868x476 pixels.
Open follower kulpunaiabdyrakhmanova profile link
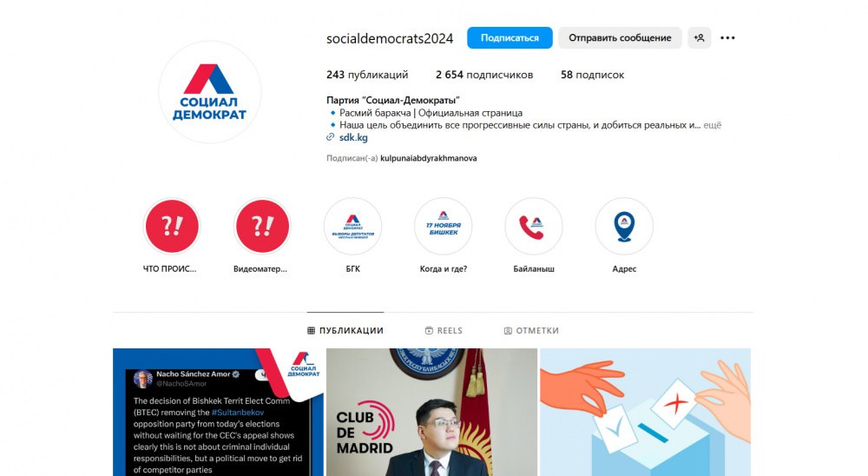click(429, 158)
